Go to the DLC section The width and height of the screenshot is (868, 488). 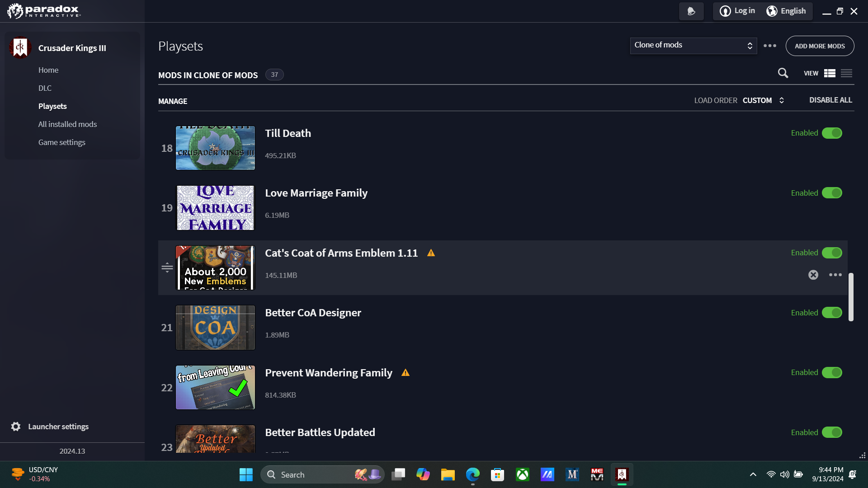44,88
